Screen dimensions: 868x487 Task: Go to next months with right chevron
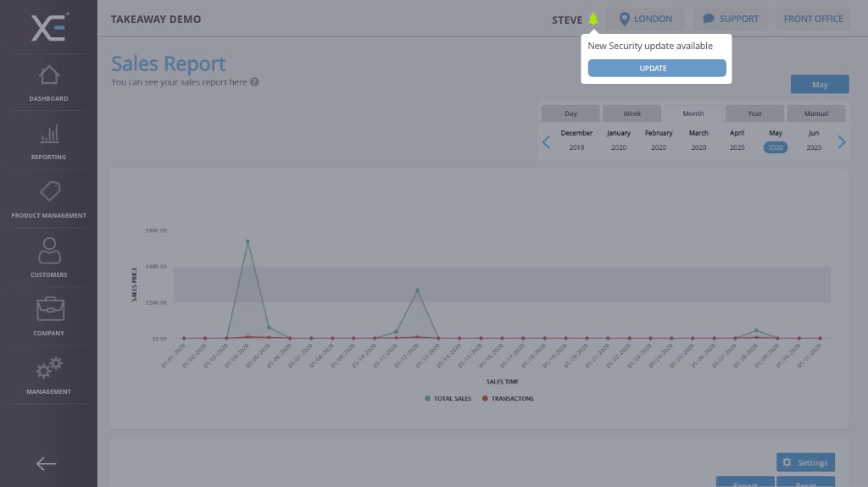coord(841,142)
